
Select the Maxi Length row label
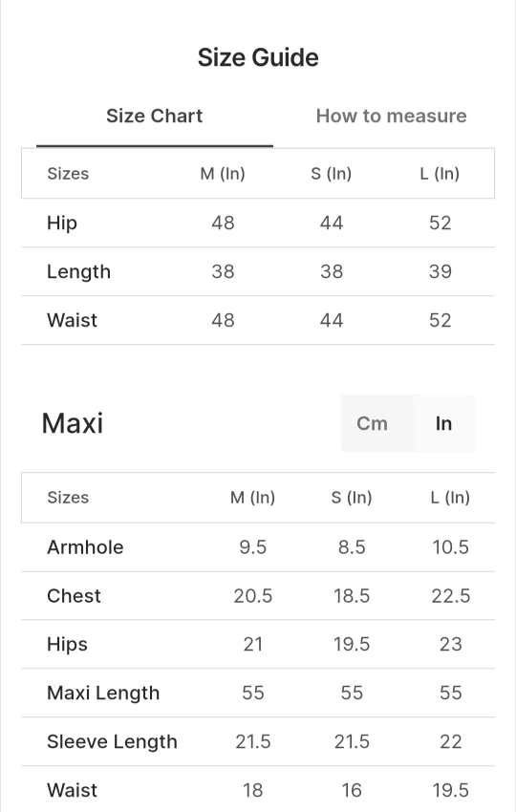click(103, 694)
